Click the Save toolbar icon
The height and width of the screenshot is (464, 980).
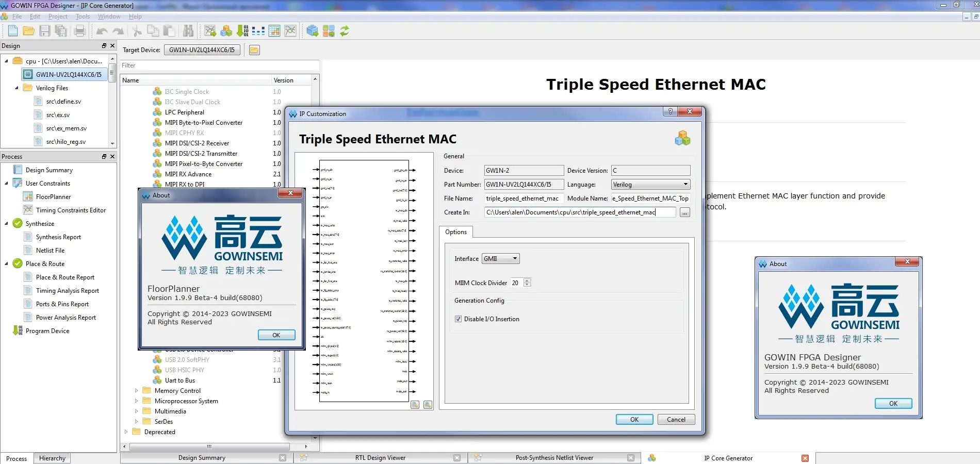click(x=45, y=31)
